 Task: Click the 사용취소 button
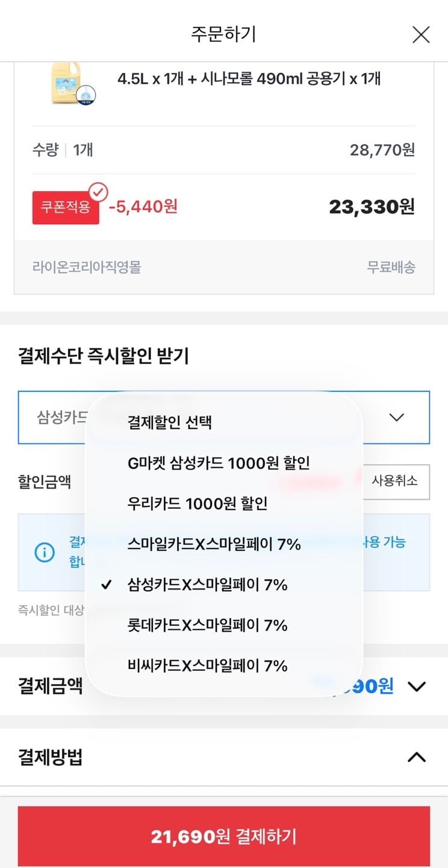pyautogui.click(x=394, y=482)
